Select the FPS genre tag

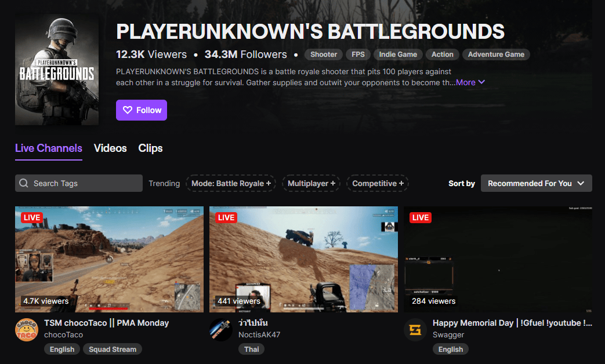(358, 54)
